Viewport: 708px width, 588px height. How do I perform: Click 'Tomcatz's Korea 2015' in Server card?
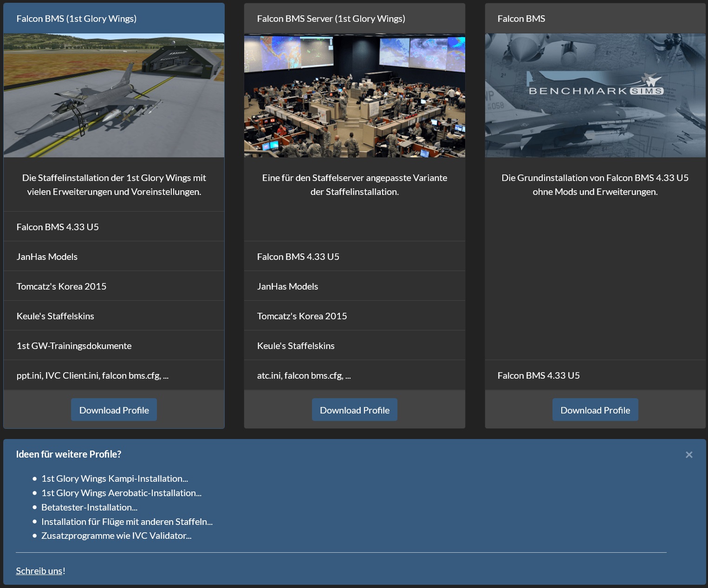click(355, 316)
